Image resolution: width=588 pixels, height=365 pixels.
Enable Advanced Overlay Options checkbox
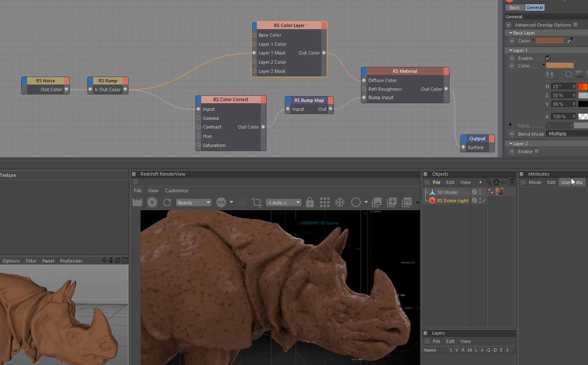click(x=576, y=25)
